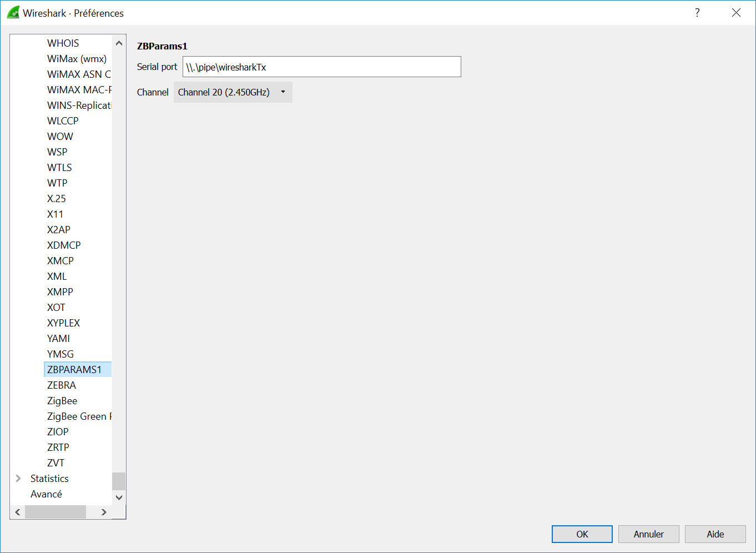Expand the Statistics tree node
The width and height of the screenshot is (756, 553).
point(18,479)
